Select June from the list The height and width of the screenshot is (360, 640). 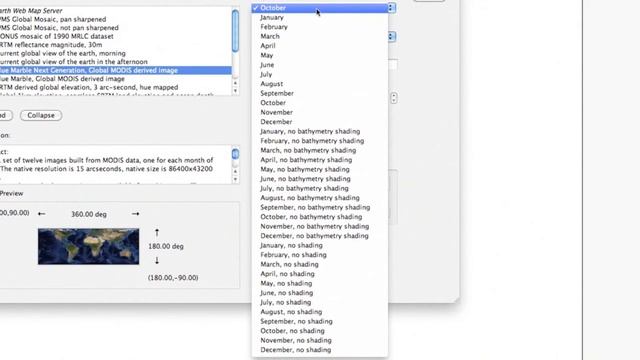[x=320, y=64]
